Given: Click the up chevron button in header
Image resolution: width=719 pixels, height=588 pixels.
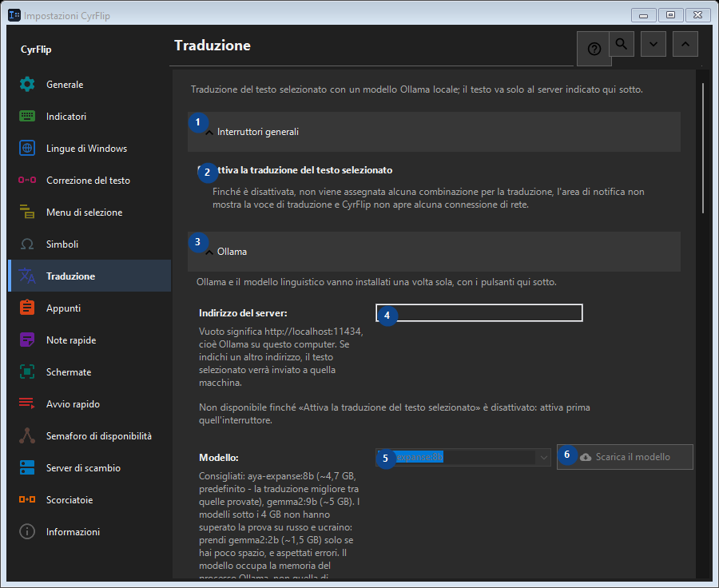Looking at the screenshot, I should (x=685, y=44).
